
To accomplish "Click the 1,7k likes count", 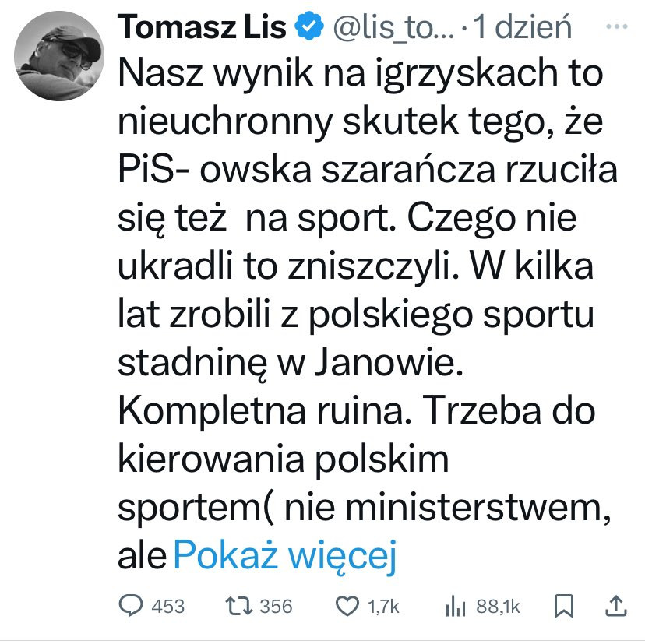I will point(383,607).
